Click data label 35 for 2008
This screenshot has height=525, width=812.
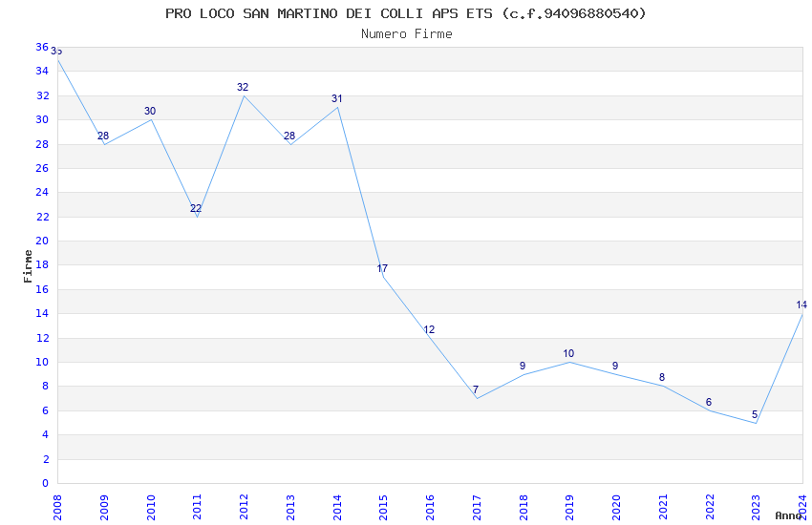point(56,52)
